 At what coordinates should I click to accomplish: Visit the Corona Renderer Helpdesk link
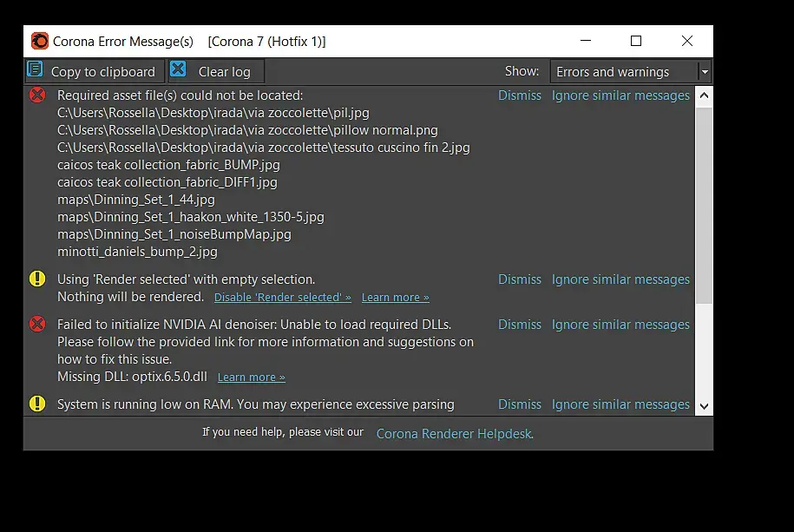[x=455, y=434]
